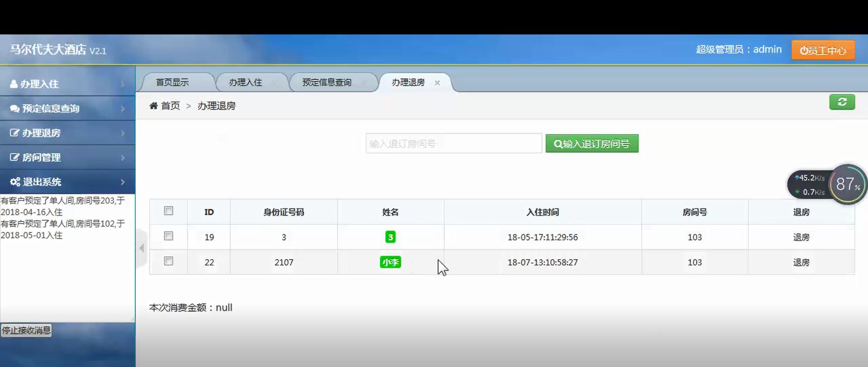Expand the 预定信息查询 sidebar chevron
The height and width of the screenshot is (367, 868).
point(123,108)
